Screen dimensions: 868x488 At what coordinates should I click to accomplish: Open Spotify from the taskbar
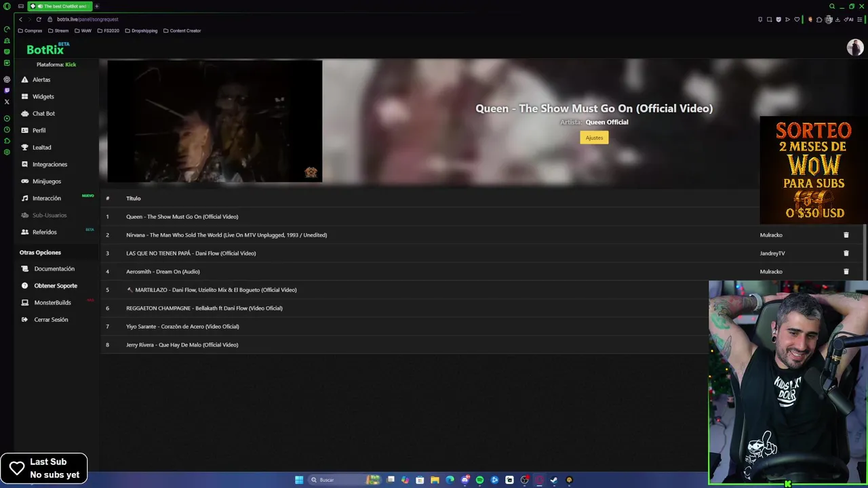(x=479, y=480)
